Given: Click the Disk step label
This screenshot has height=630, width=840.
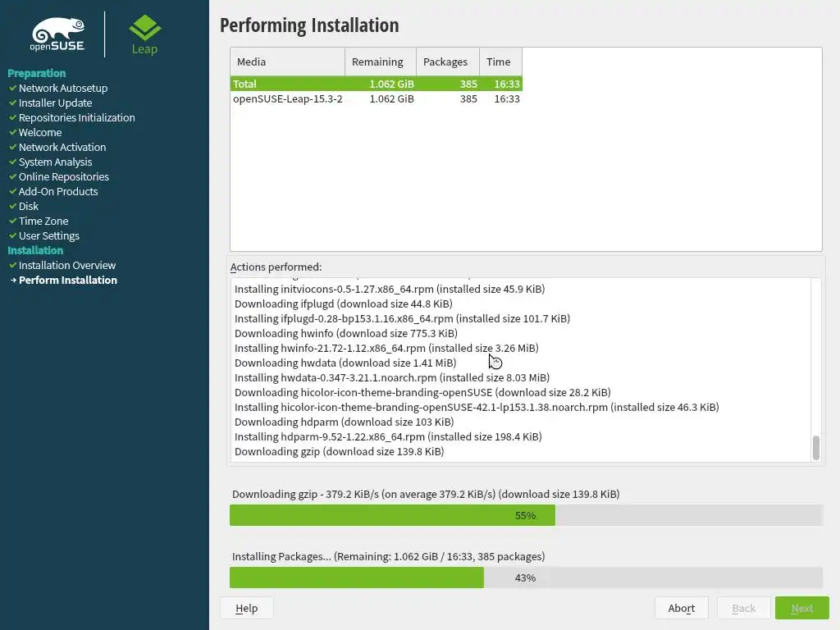Looking at the screenshot, I should point(29,206).
